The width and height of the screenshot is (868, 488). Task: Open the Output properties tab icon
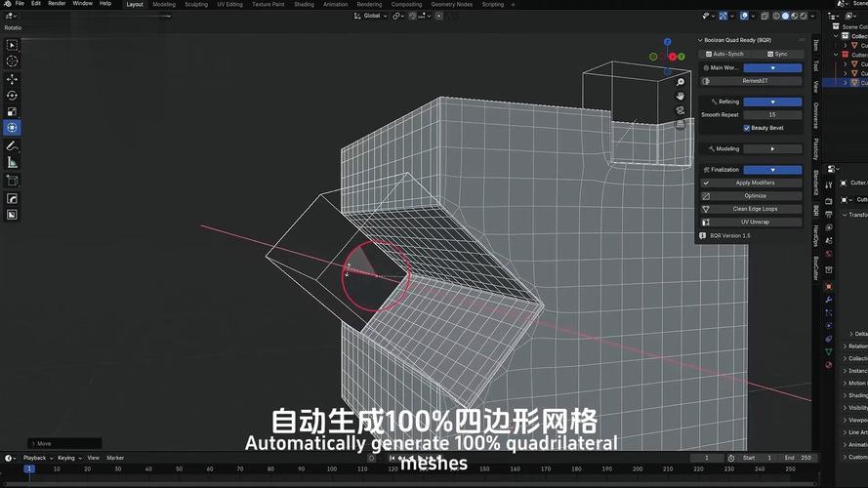click(x=829, y=215)
